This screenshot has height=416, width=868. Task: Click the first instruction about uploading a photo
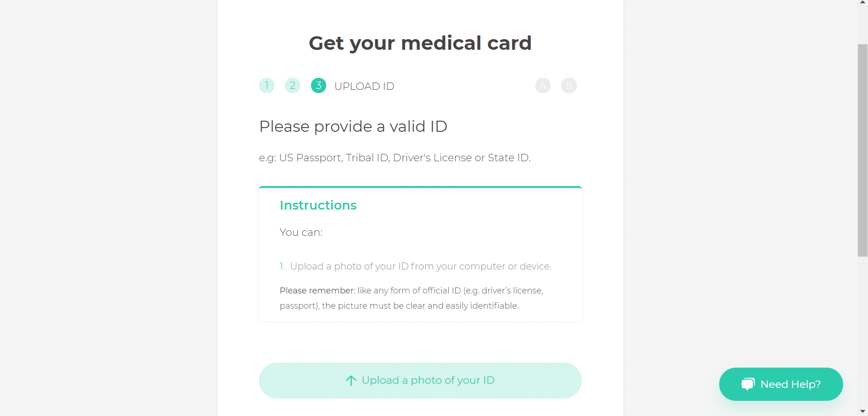pyautogui.click(x=420, y=266)
